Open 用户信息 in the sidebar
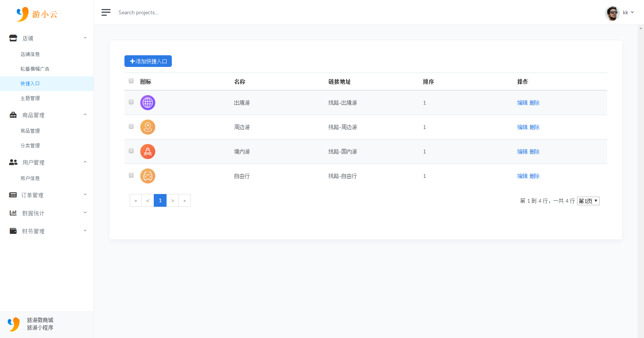The height and width of the screenshot is (338, 644). click(x=30, y=178)
